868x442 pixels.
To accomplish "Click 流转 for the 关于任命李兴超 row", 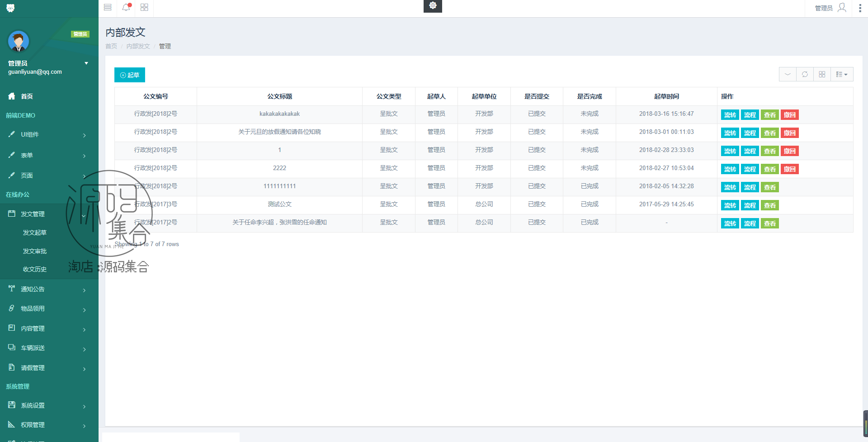I will click(x=730, y=223).
